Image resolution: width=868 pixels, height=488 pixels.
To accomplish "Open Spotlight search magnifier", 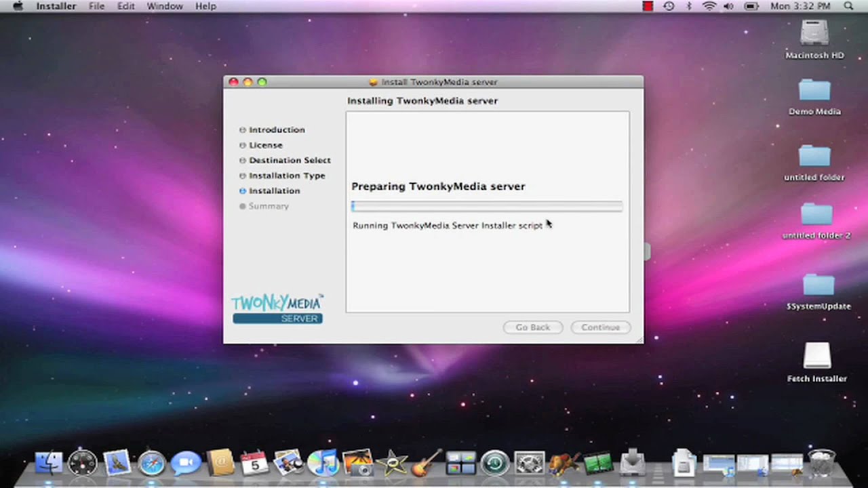I will pyautogui.click(x=848, y=6).
